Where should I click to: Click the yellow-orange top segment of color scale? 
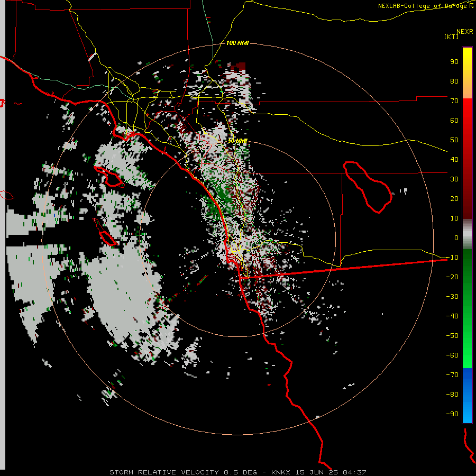click(x=467, y=73)
